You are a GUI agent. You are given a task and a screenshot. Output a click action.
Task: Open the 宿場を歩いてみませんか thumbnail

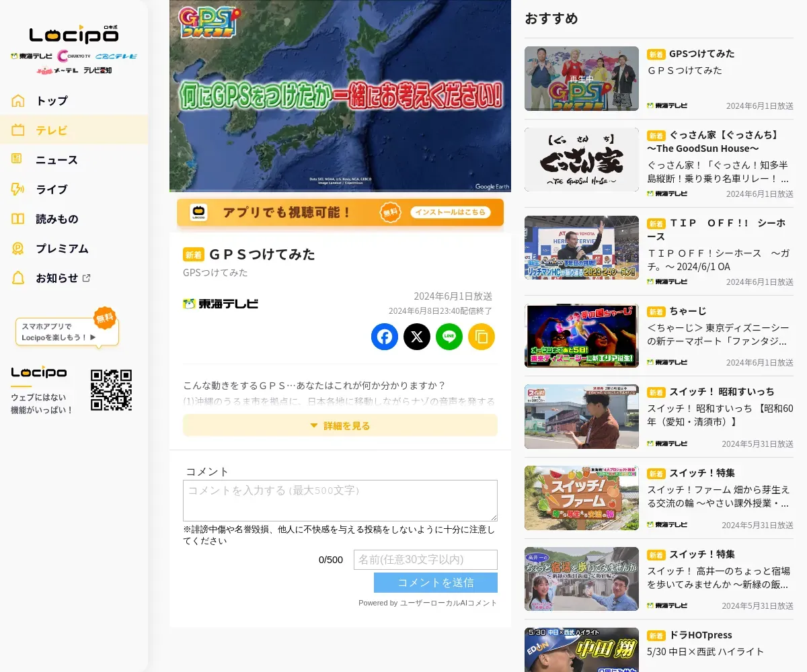[582, 579]
